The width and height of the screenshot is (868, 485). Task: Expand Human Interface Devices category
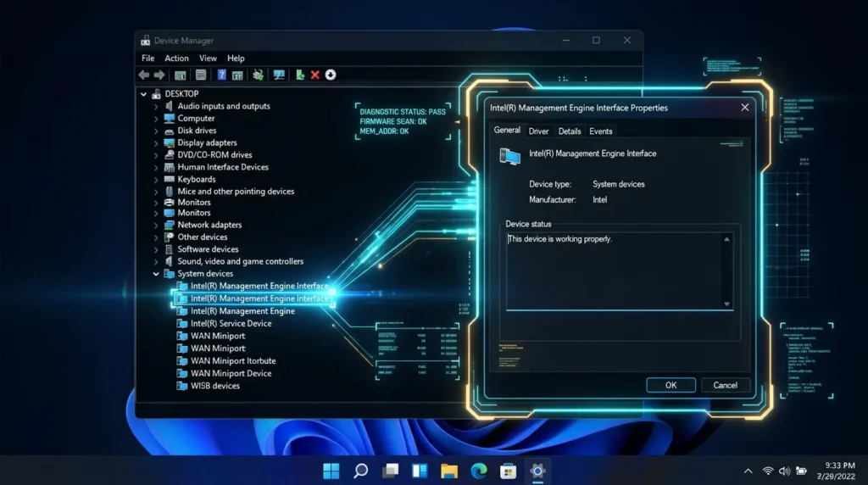[156, 167]
